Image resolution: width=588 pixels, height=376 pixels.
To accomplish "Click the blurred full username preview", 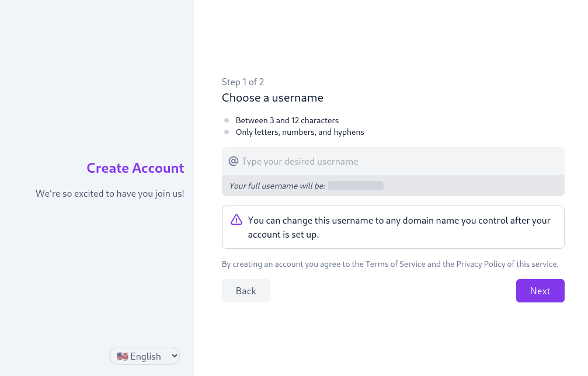I will [x=356, y=185].
